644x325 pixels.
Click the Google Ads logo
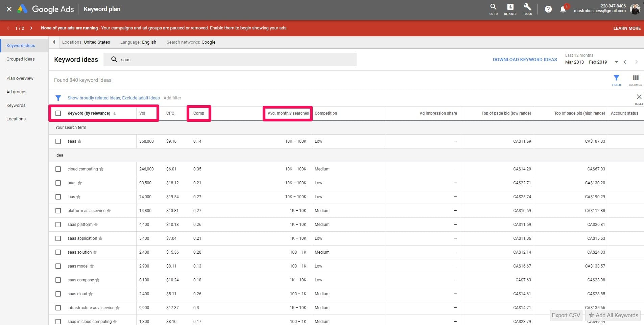(46, 9)
